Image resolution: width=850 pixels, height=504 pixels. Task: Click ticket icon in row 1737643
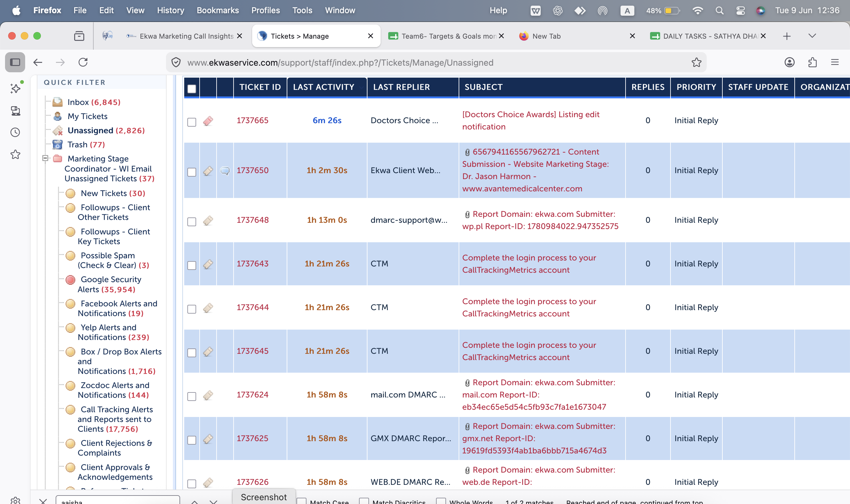208,264
